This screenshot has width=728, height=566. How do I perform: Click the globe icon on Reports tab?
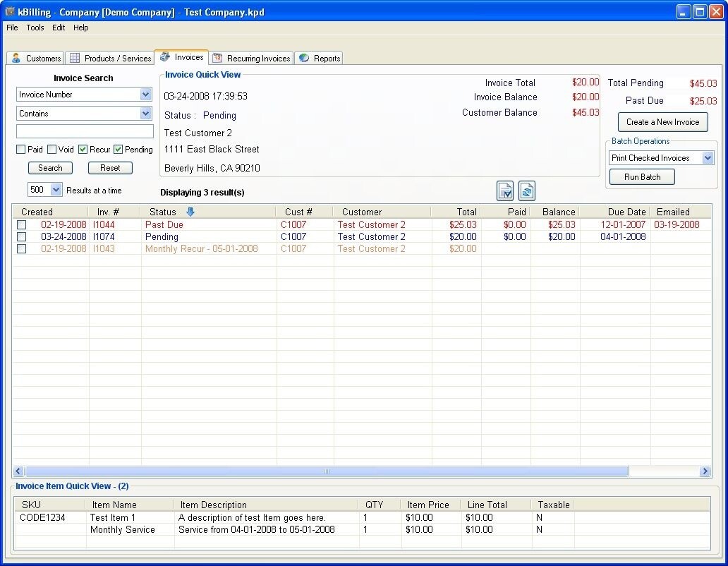coord(303,58)
